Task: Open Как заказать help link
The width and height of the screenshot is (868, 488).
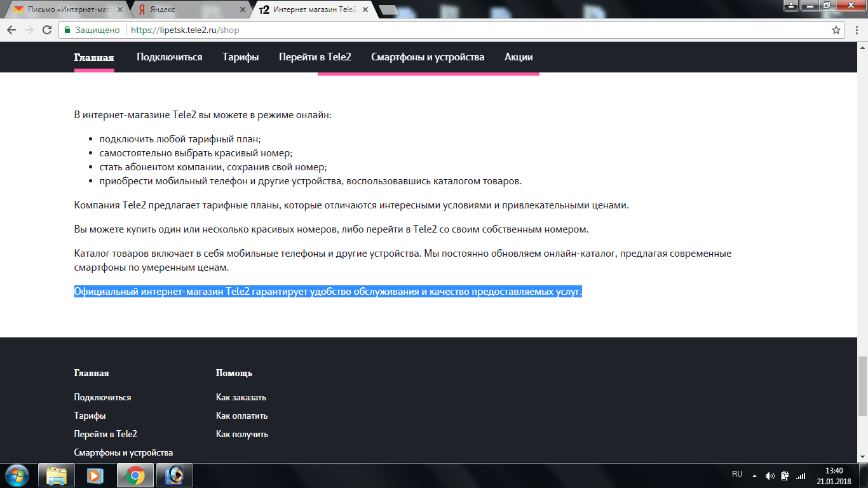Action: pos(241,397)
